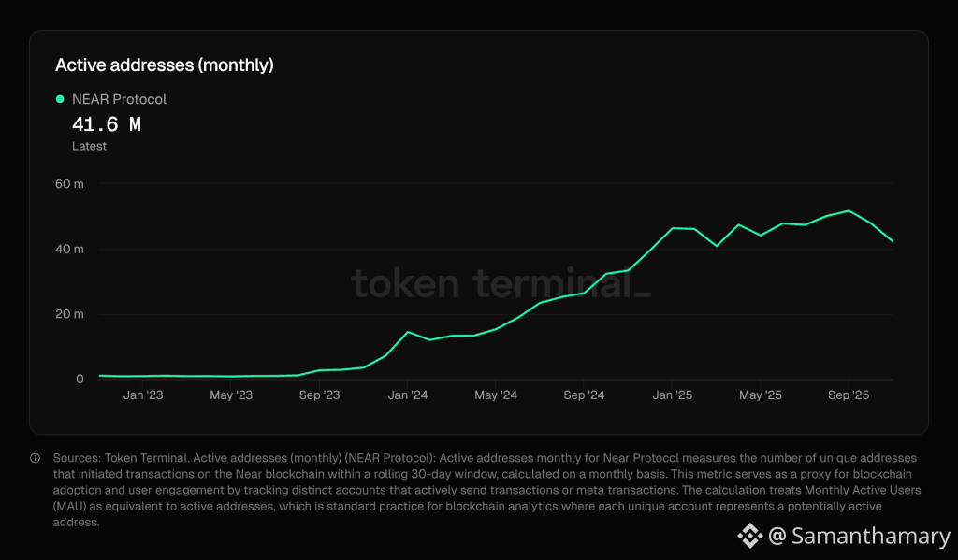The width and height of the screenshot is (958, 560).
Task: Click the Jan '25 x-axis label
Action: tap(672, 395)
